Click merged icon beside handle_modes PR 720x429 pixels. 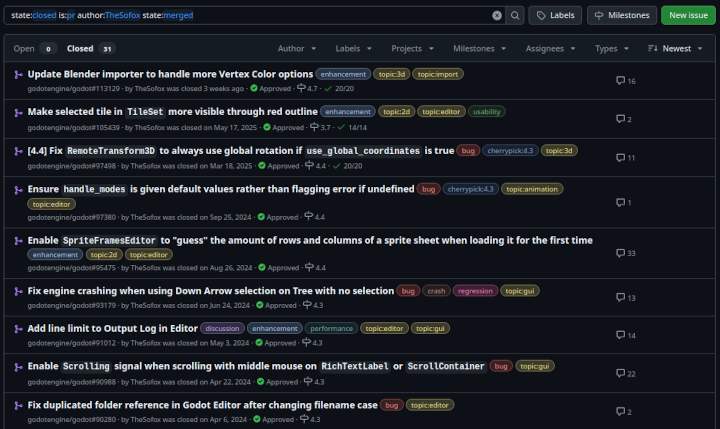pos(18,190)
